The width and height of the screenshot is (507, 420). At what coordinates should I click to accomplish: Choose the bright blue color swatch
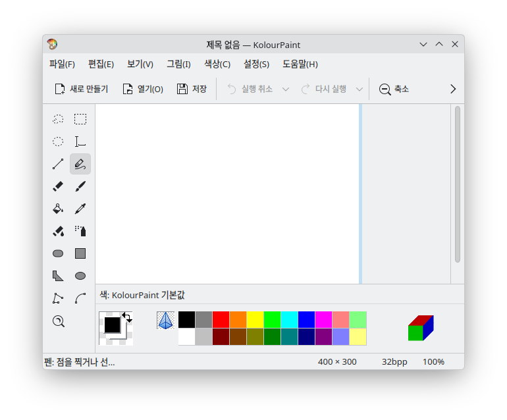click(x=307, y=320)
